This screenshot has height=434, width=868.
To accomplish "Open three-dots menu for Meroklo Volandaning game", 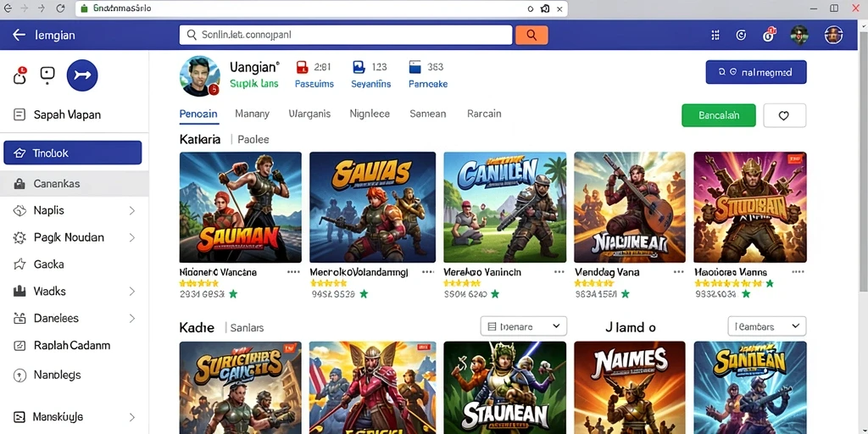I will (427, 272).
